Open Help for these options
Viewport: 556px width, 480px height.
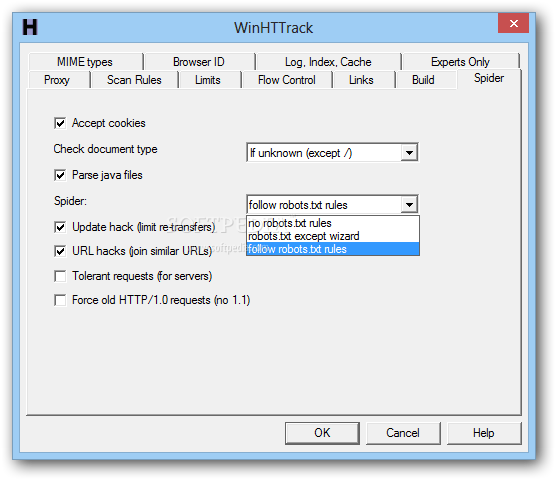coord(484,433)
